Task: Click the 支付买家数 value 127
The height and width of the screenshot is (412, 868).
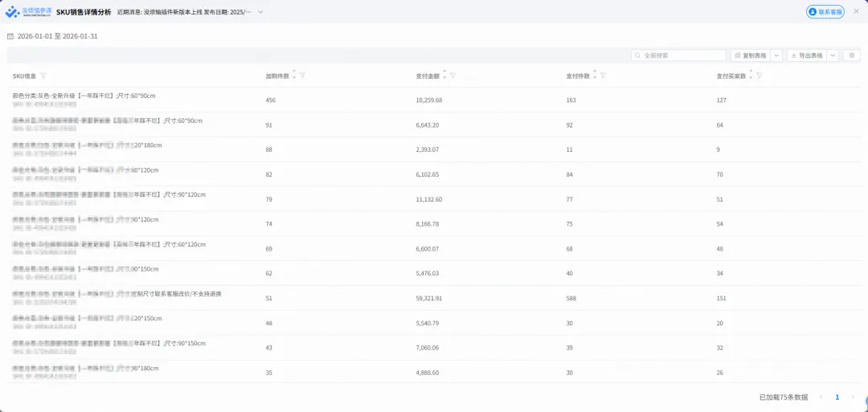Action: (721, 100)
